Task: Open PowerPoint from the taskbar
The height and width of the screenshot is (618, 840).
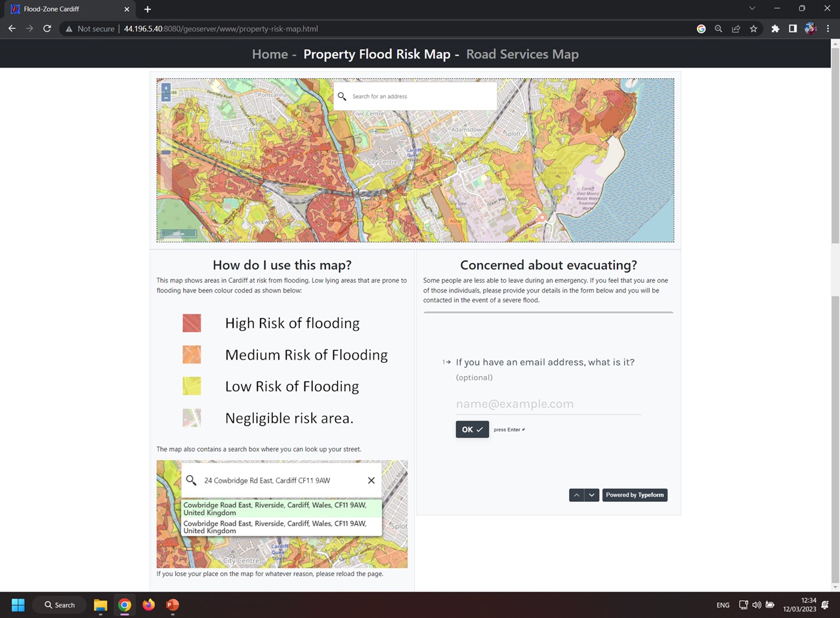Action: [173, 605]
